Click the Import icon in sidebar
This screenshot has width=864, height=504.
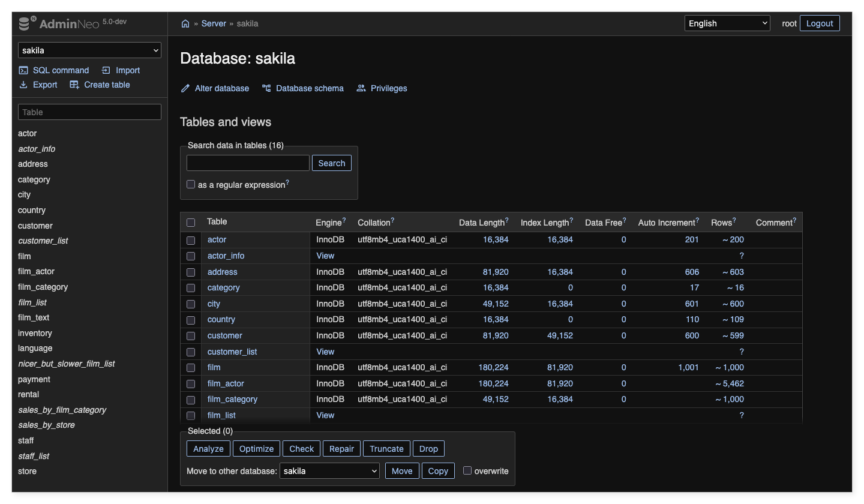pyautogui.click(x=106, y=70)
